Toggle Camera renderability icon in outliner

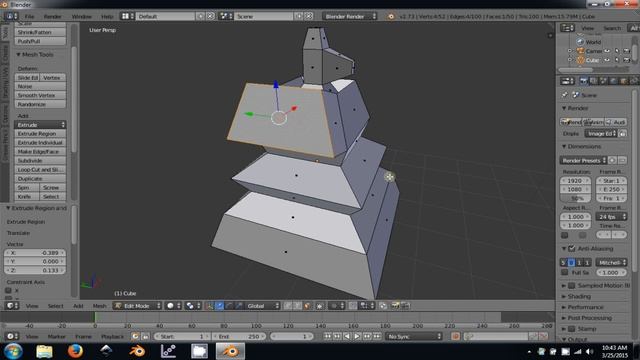pos(627,51)
